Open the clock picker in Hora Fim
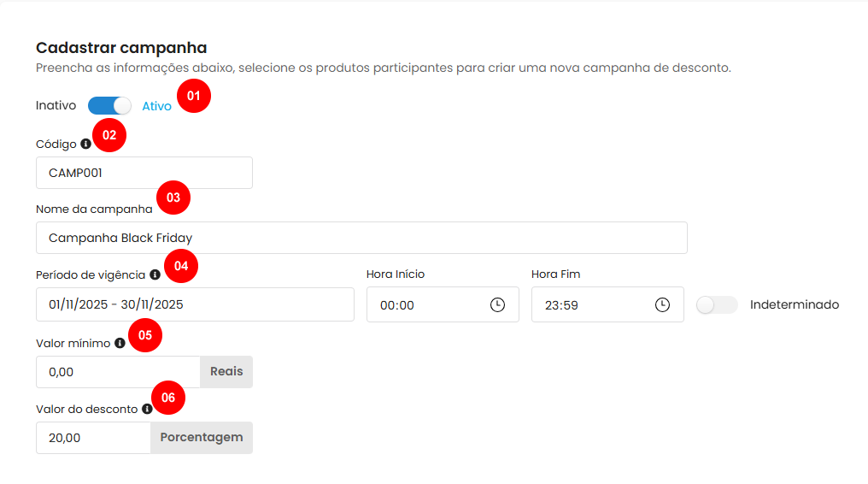This screenshot has height=484, width=868. 662,305
